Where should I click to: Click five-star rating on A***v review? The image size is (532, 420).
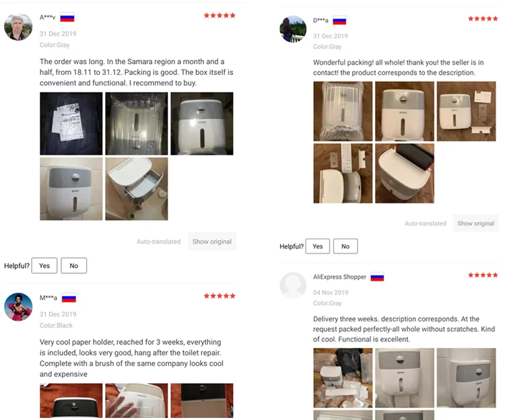tap(220, 15)
